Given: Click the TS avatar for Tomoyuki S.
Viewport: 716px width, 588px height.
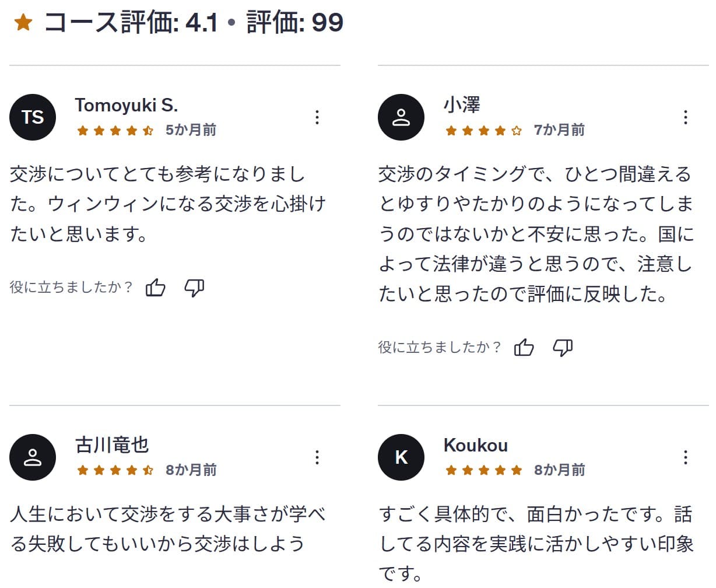Looking at the screenshot, I should [33, 117].
